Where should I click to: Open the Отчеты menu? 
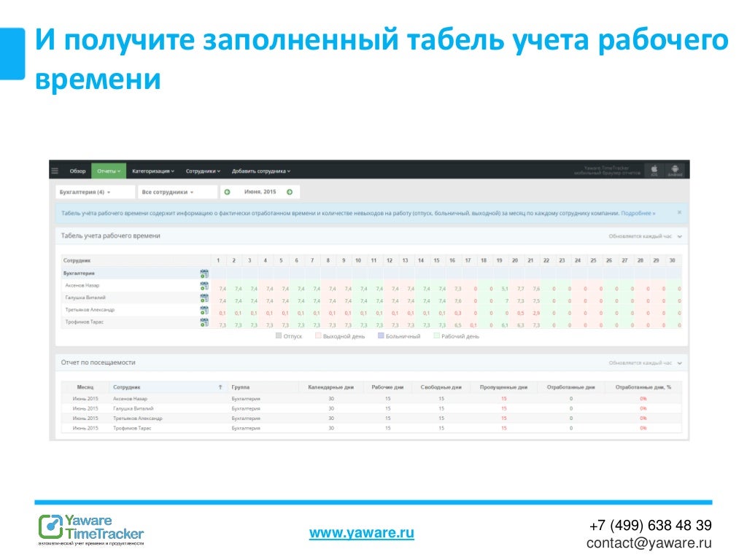(109, 171)
